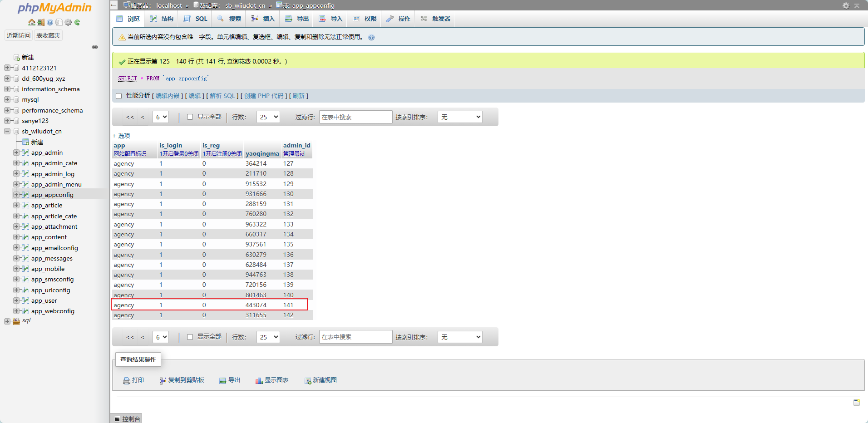Open the 导出 tab

[297, 19]
